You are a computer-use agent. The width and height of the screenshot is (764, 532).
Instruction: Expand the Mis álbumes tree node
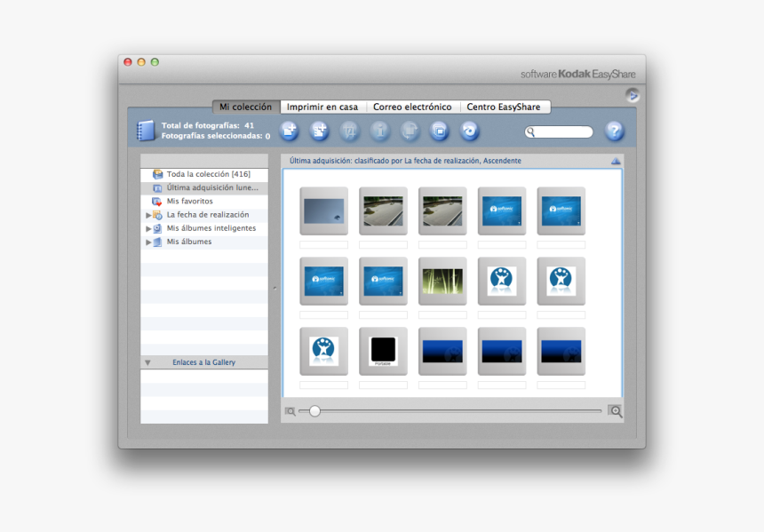pyautogui.click(x=148, y=242)
